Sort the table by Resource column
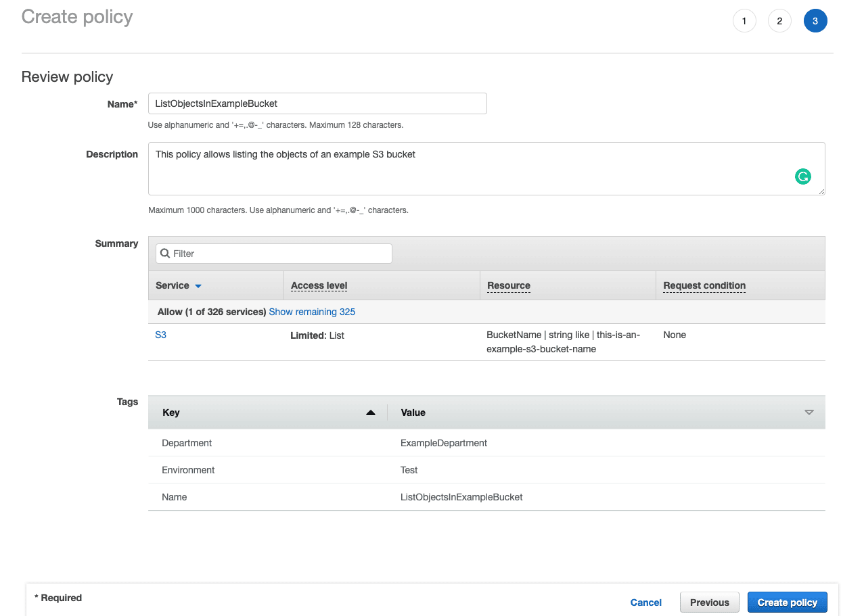Screen dimensions: 841x616 pos(508,285)
